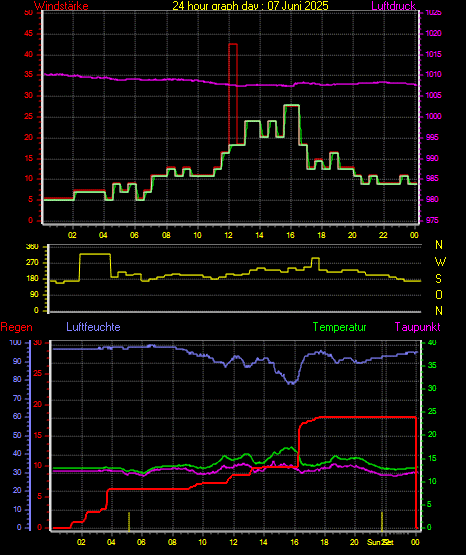Screen dimensions: 466x555
Task: Click the upper N compass letter
Action: [x=439, y=245]
